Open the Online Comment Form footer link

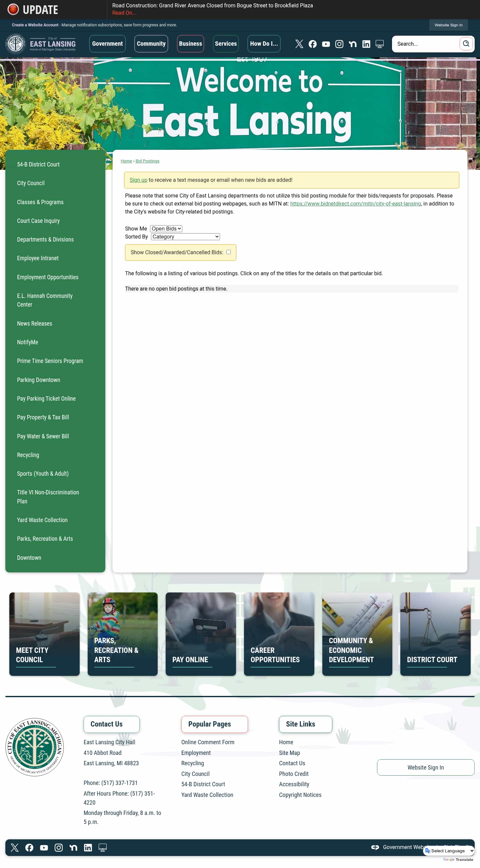point(208,742)
